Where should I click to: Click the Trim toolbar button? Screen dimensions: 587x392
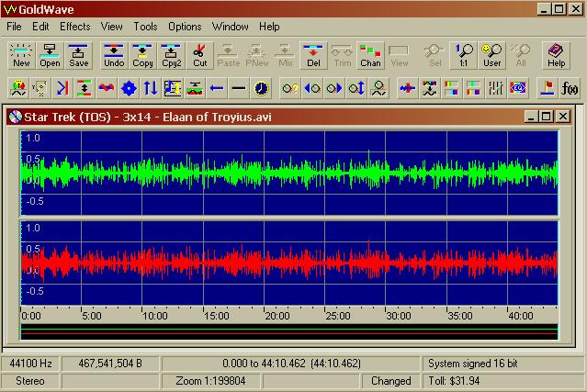point(342,55)
